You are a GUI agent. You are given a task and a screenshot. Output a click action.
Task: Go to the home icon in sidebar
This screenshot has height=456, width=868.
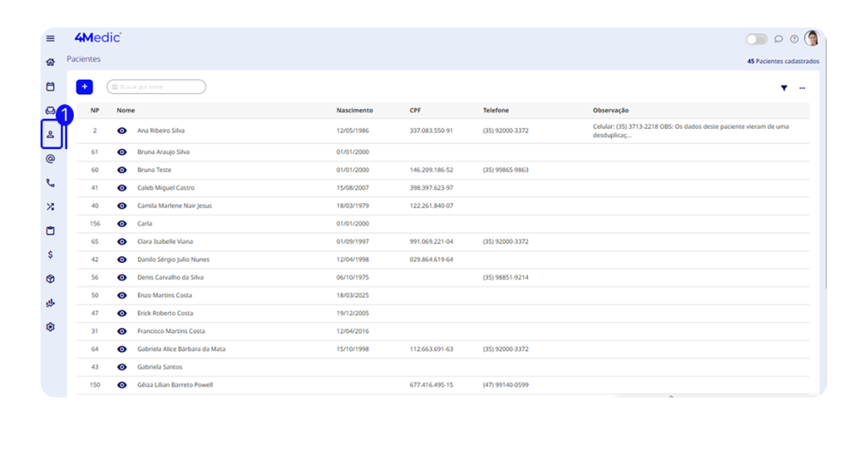pos(50,62)
